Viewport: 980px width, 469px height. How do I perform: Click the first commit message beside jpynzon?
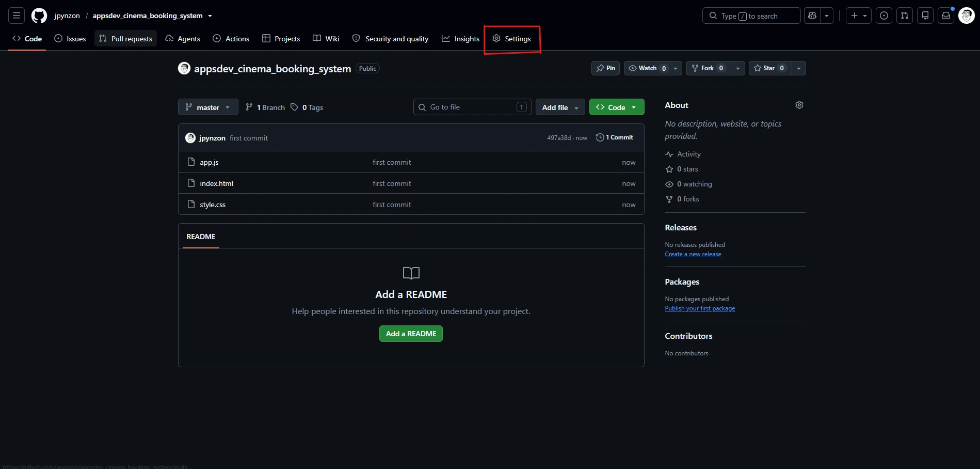249,138
